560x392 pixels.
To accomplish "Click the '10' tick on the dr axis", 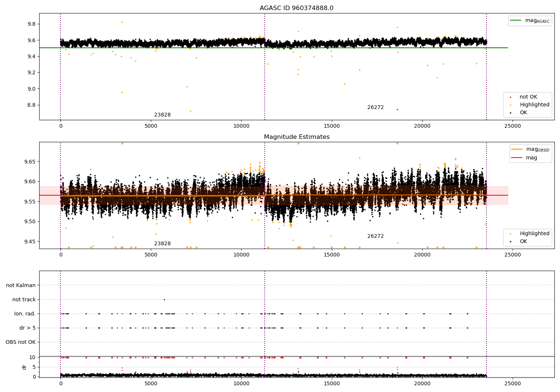I will click(x=33, y=358).
